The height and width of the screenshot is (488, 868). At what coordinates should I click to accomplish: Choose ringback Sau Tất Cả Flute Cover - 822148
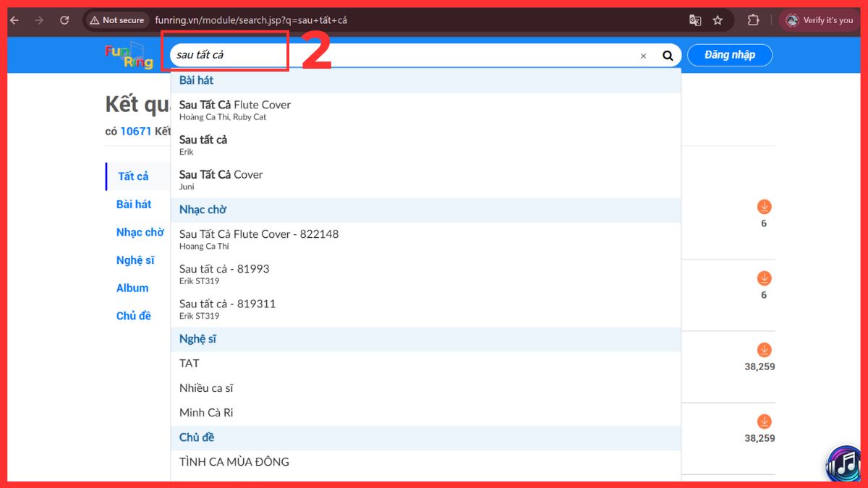click(425, 239)
